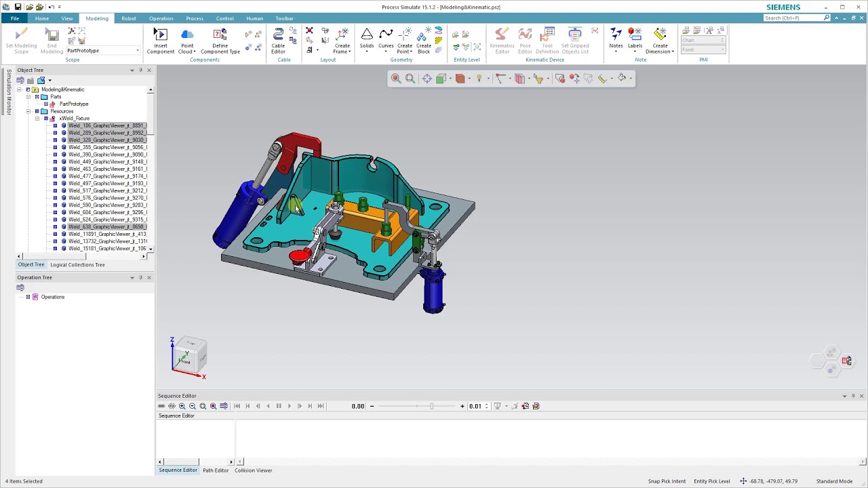
Task: Switch to the Control ribbon tab
Action: click(x=224, y=18)
